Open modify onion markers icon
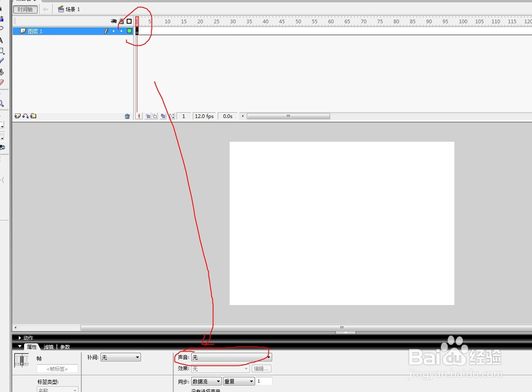The width and height of the screenshot is (532, 392). coord(172,116)
